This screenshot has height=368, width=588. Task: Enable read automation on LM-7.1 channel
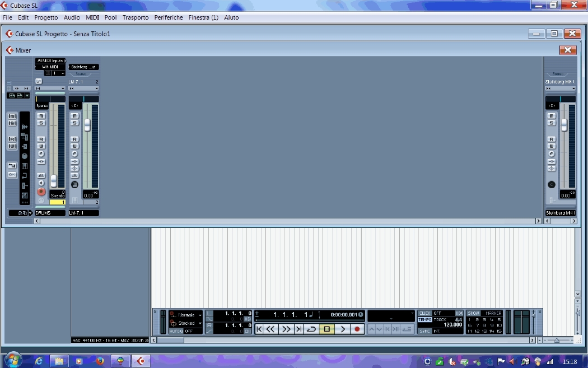click(x=74, y=139)
